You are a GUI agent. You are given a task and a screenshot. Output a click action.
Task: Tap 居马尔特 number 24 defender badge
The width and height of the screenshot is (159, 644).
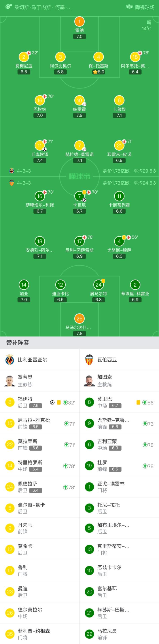(98, 285)
